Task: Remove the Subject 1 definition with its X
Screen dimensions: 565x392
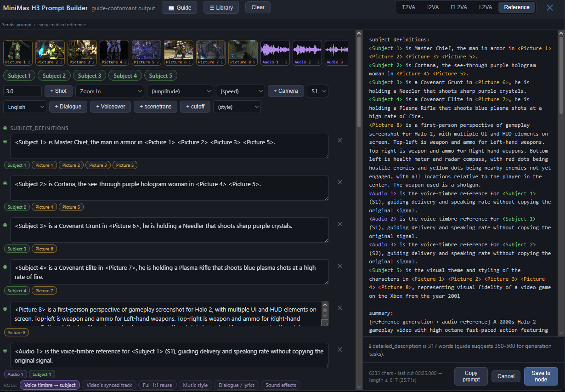Action: 340,141
